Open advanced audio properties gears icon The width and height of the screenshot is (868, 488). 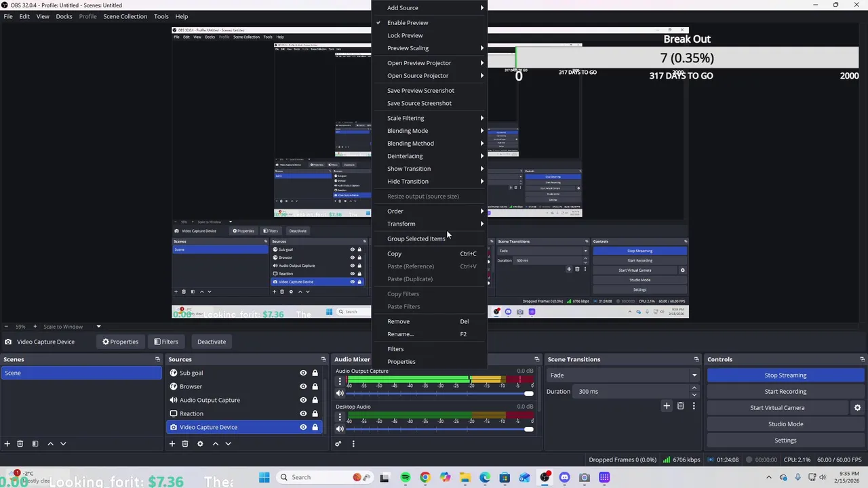pos(338,444)
